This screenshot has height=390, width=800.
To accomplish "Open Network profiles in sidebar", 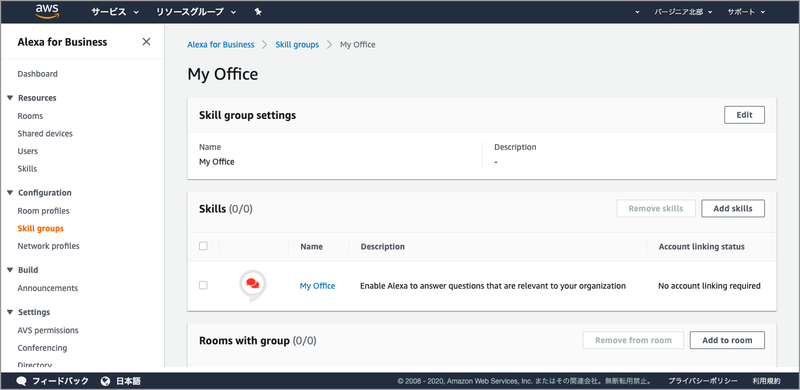I will coord(48,246).
